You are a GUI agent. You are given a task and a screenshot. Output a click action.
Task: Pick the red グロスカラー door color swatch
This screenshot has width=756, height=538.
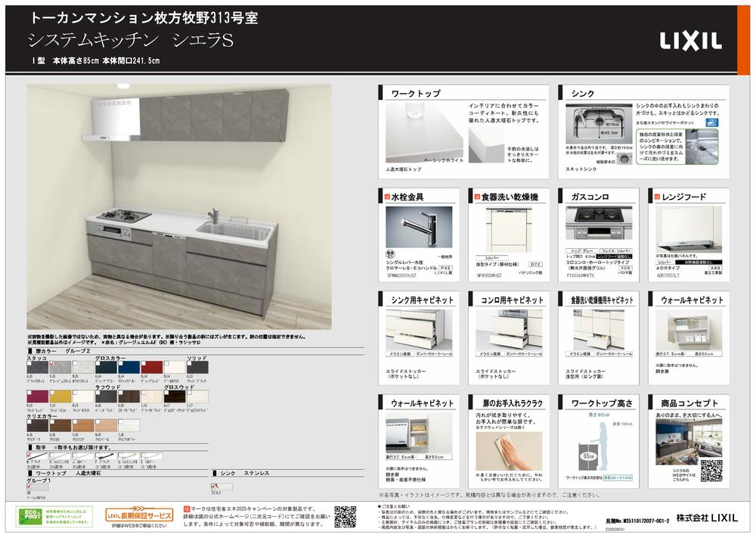click(x=151, y=367)
